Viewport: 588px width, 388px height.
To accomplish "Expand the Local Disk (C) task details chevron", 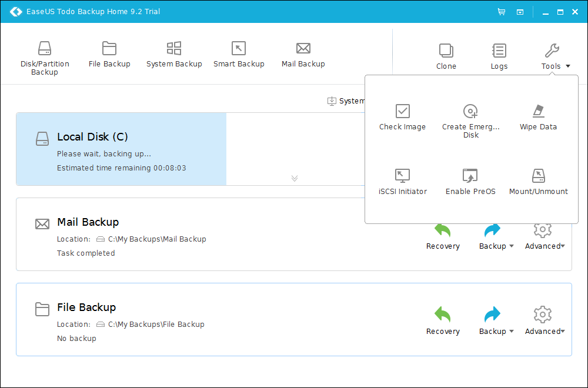I will [295, 179].
